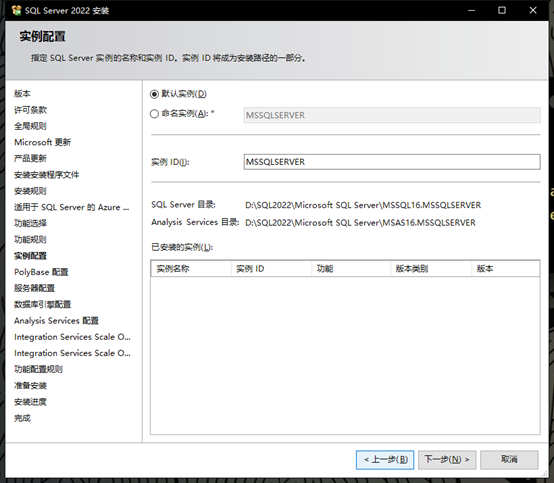Viewport: 554px width, 483px height.
Task: Click the 功能 column header
Action: [x=351, y=269]
